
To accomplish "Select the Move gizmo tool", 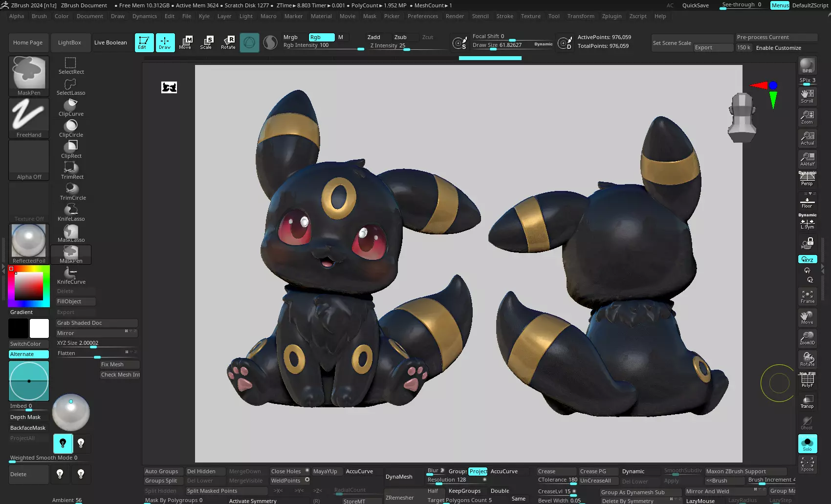I will pyautogui.click(x=185, y=42).
